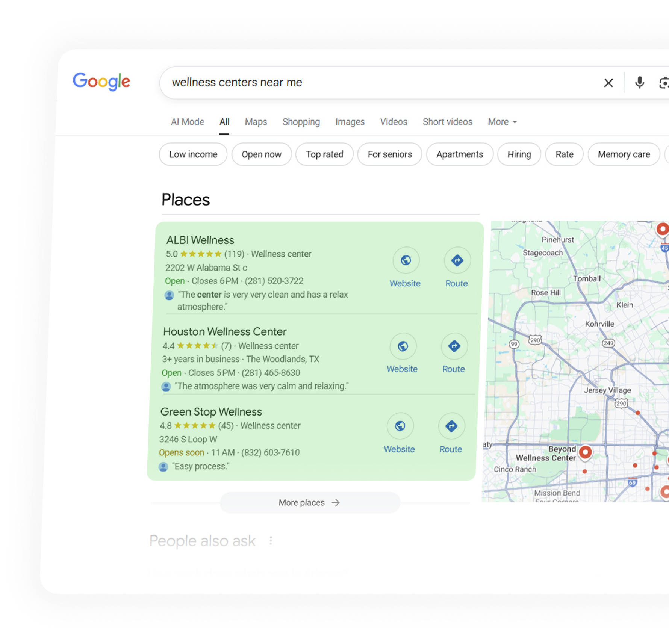669x644 pixels.
Task: Open People also ask options menu
Action: click(x=271, y=541)
